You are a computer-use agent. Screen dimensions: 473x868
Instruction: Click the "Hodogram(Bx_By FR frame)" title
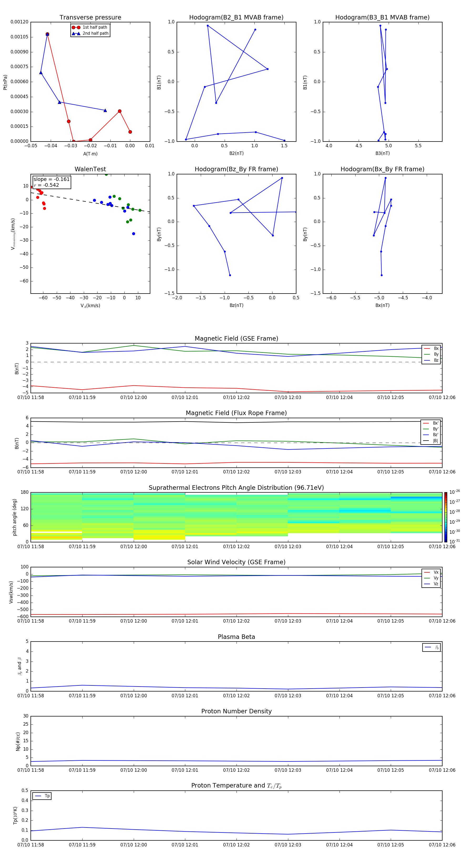[x=382, y=169]
